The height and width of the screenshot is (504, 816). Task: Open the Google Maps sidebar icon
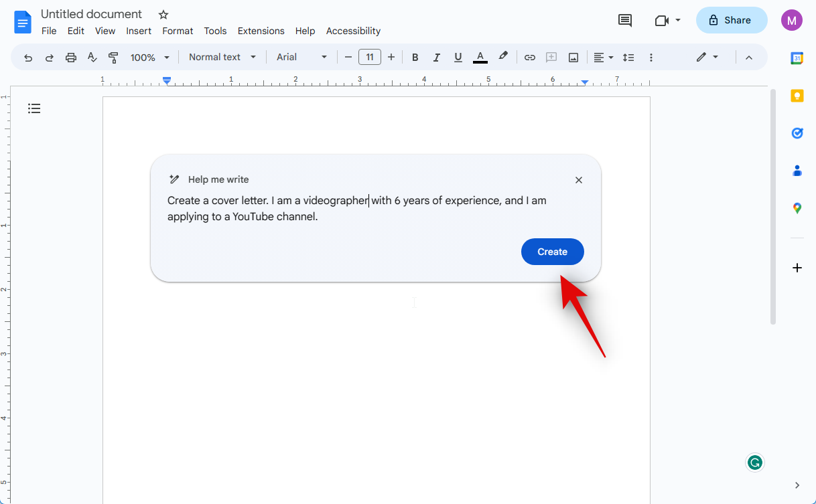click(x=797, y=208)
